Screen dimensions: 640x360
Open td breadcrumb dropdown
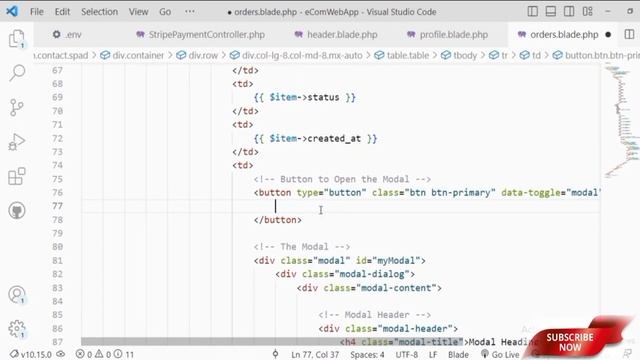[530, 55]
